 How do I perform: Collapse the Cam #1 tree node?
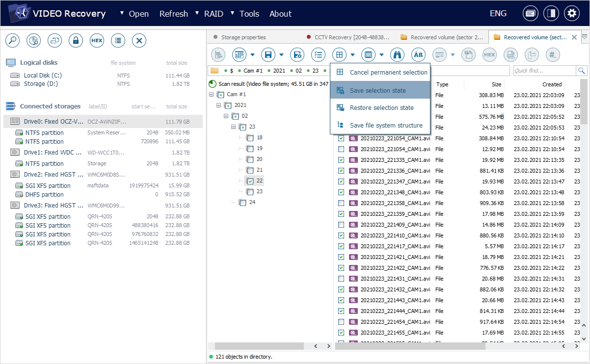click(x=212, y=94)
